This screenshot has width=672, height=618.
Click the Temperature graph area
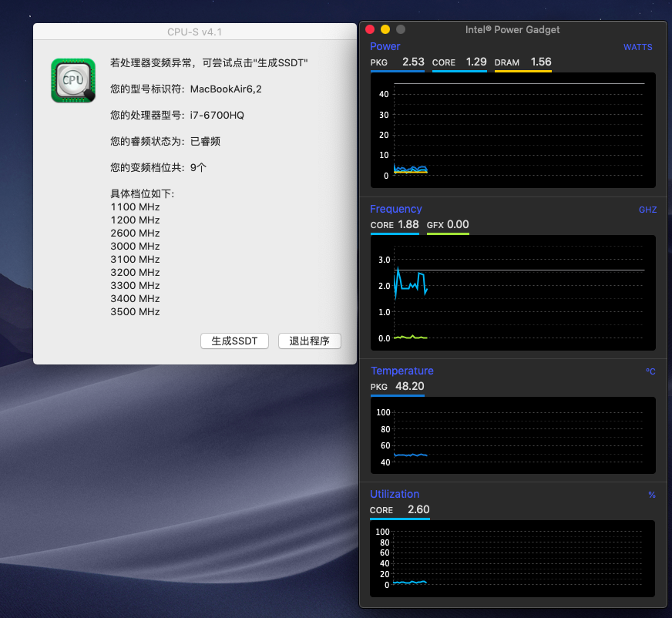click(513, 435)
